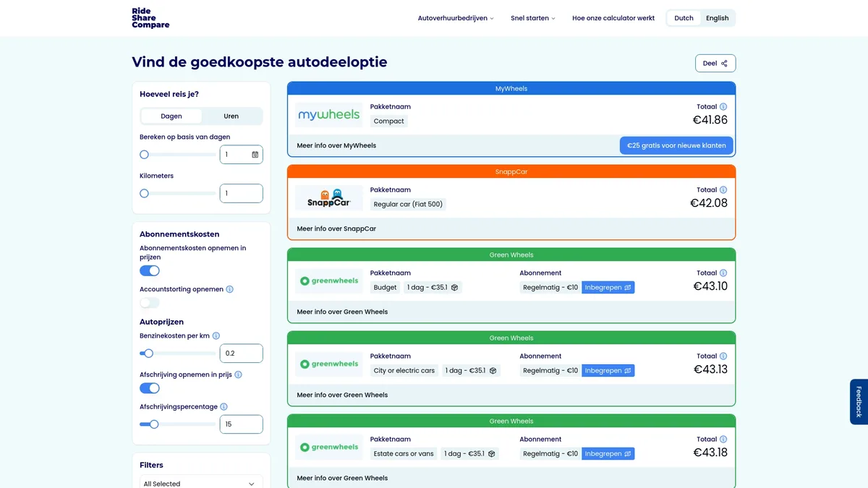This screenshot has height=488, width=868.
Task: Click package icon on City or electric cars 1 dag tag
Action: pos(493,371)
